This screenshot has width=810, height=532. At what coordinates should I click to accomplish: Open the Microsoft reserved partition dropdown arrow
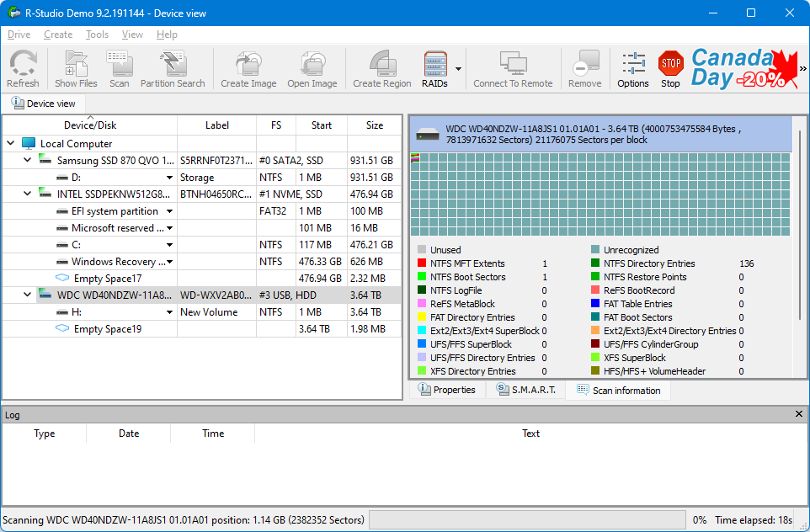click(x=169, y=228)
